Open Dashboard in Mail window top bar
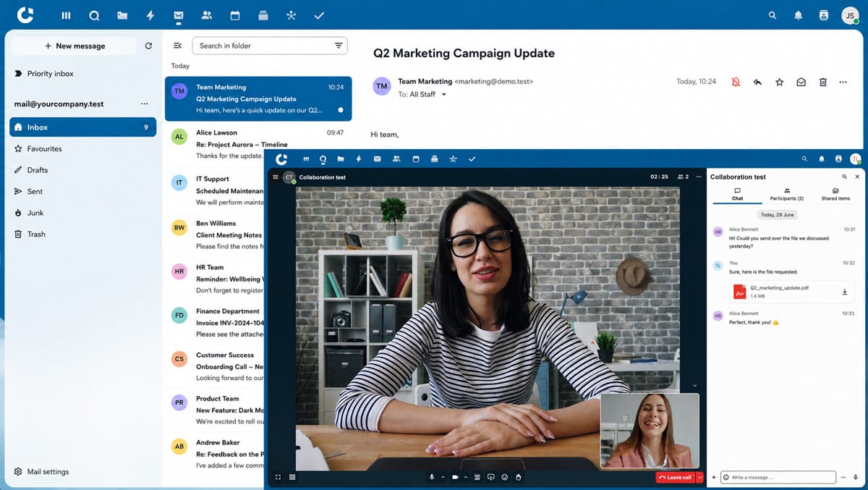 tap(66, 15)
